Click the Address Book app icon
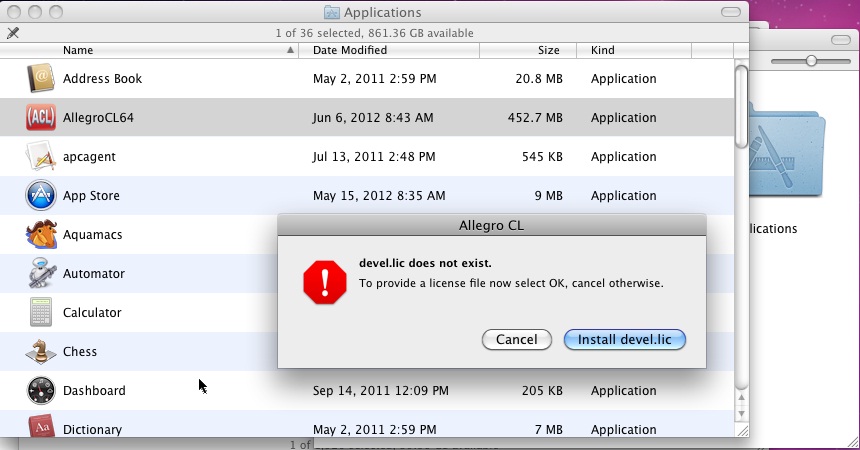This screenshot has height=450, width=860. pos(40,78)
